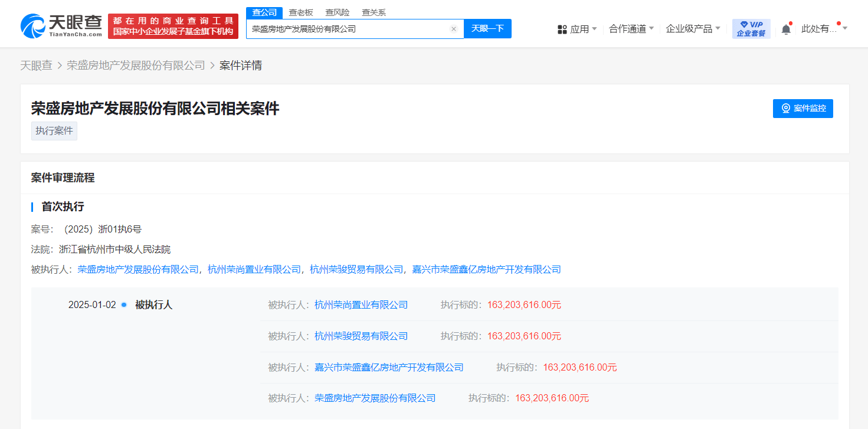Open 嘉兴市荣盛鑫亿房地产开发有限公司 in the 被执行人 list
This screenshot has width=868, height=429.
tap(486, 270)
